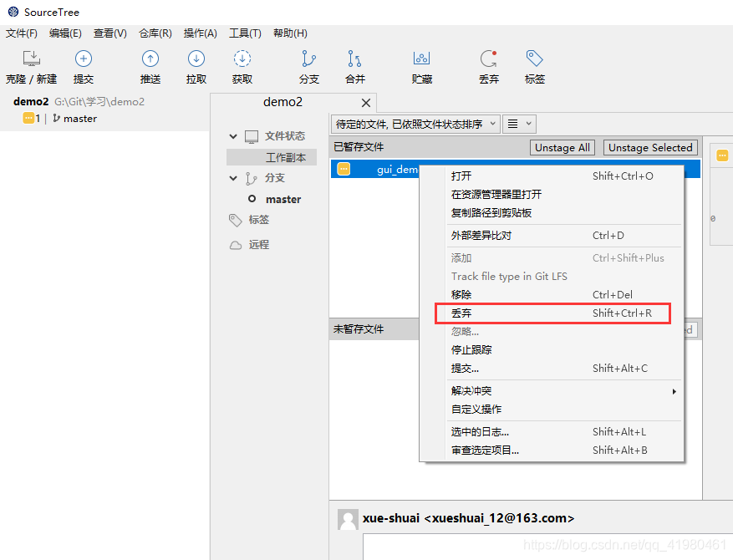Click the Stash (贮藏) toolbar icon
The image size is (733, 560).
tap(421, 59)
